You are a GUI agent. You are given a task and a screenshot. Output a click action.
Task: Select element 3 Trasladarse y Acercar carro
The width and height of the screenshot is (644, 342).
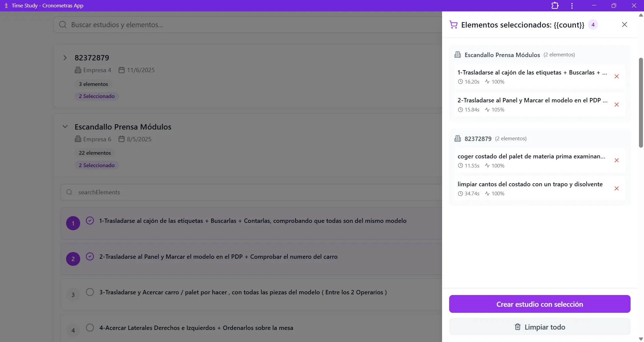pyautogui.click(x=90, y=292)
